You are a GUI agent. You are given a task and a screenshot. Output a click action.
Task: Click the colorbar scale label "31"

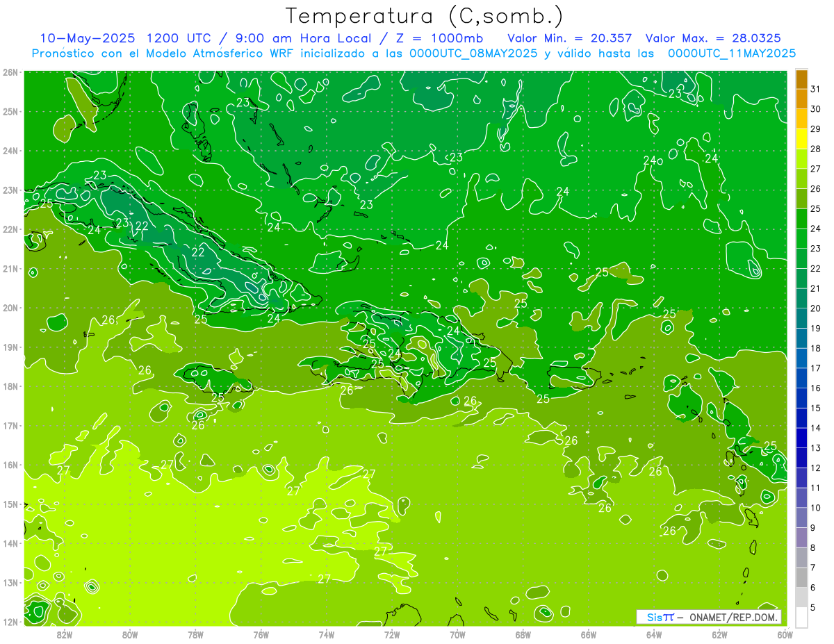point(815,89)
